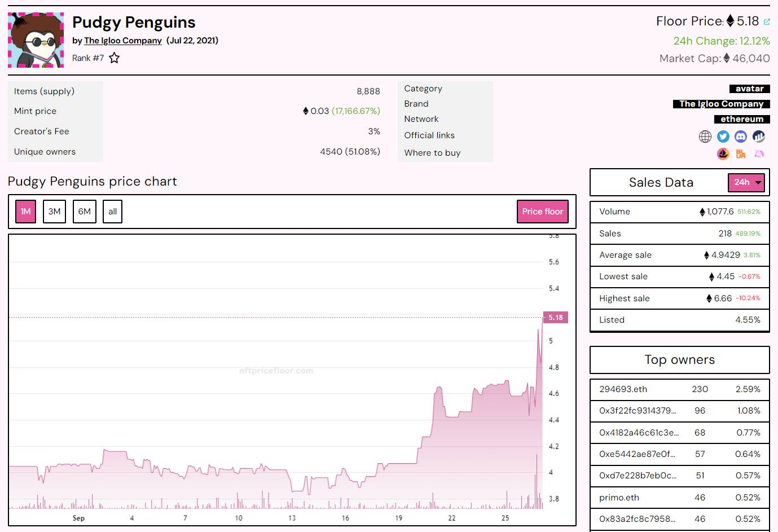
Task: Click the Sales Data panel heading
Action: click(x=661, y=182)
